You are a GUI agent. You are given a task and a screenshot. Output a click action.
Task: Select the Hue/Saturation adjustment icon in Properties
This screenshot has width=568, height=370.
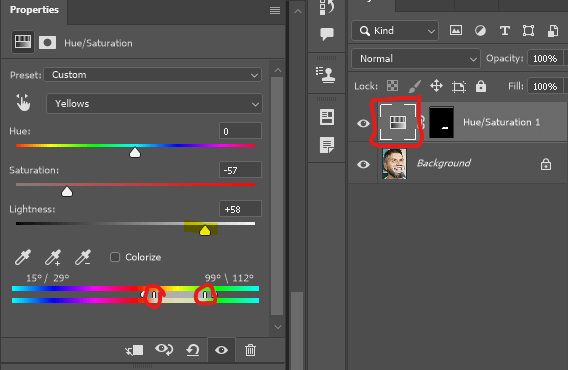click(22, 42)
